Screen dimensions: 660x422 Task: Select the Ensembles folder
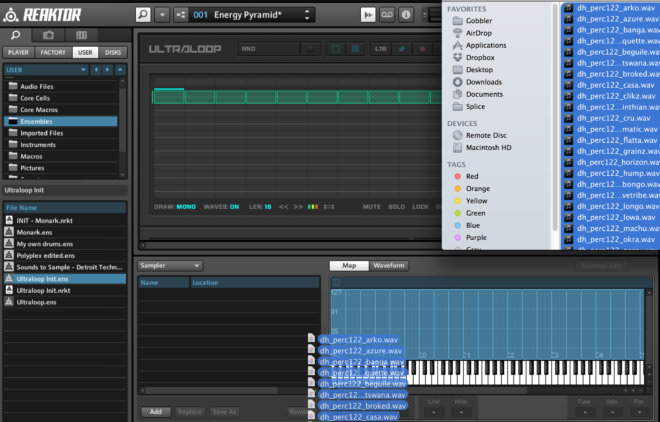click(x=61, y=122)
